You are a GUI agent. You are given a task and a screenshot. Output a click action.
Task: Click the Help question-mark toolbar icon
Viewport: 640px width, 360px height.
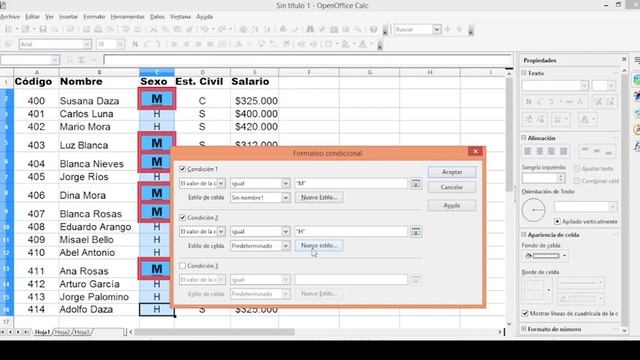tap(373, 29)
